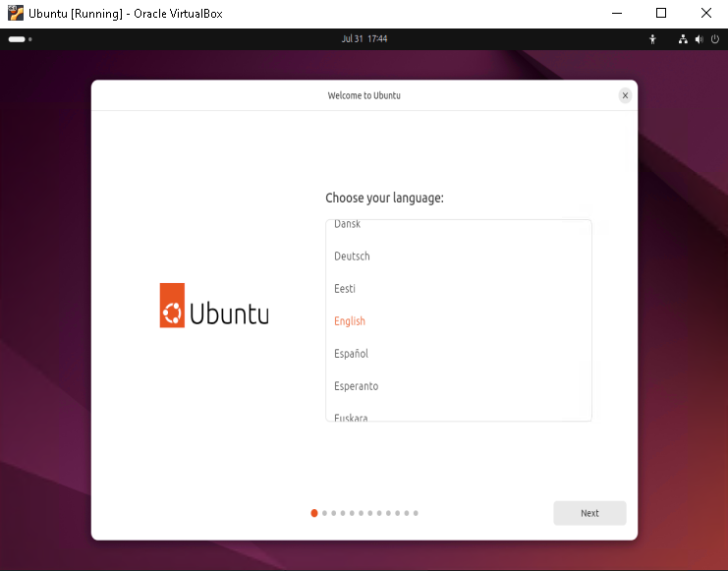Maximize the VirtualBox window

click(661, 13)
